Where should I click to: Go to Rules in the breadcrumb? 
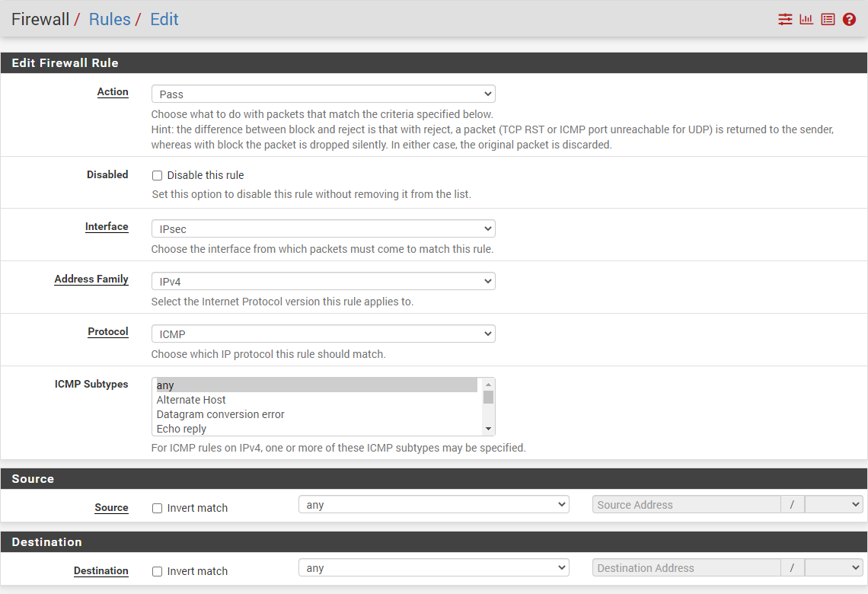(x=110, y=20)
